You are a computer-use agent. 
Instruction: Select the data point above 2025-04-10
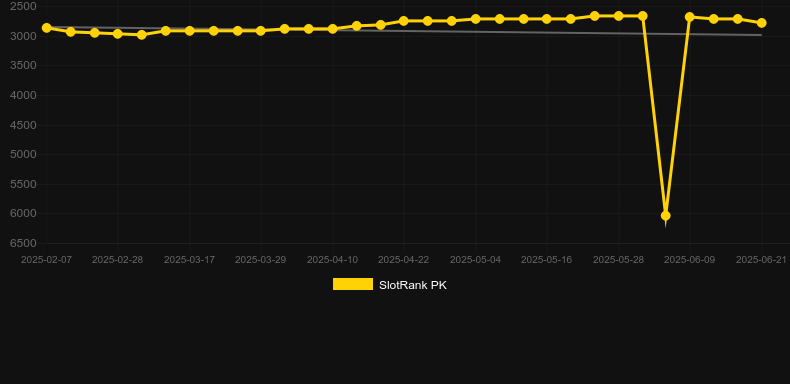[333, 29]
